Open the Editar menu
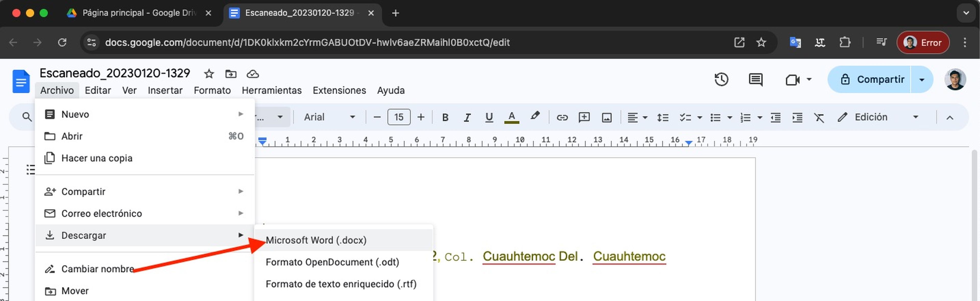 click(98, 90)
